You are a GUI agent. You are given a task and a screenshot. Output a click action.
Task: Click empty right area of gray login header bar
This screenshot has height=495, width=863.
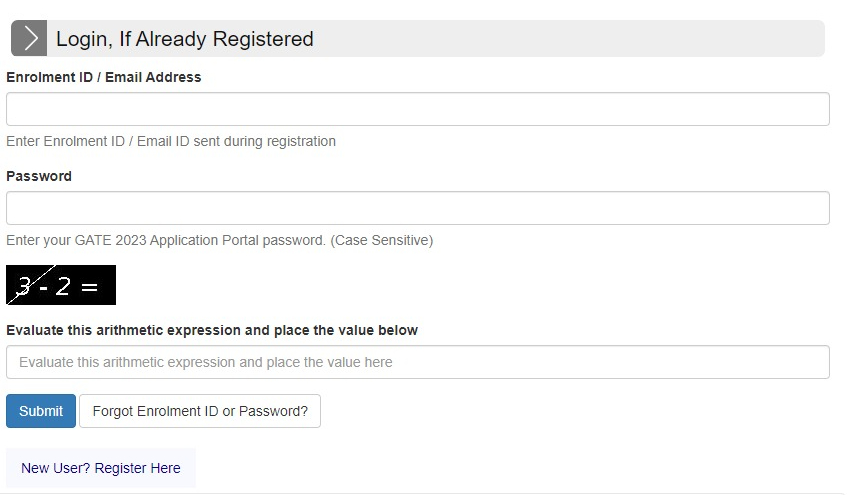(600, 39)
